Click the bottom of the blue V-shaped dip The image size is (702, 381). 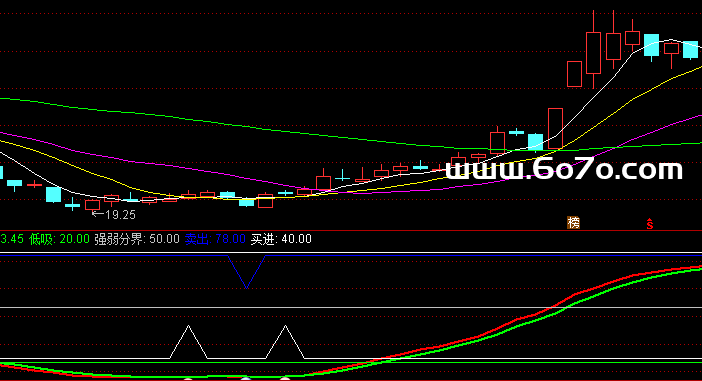point(246,287)
